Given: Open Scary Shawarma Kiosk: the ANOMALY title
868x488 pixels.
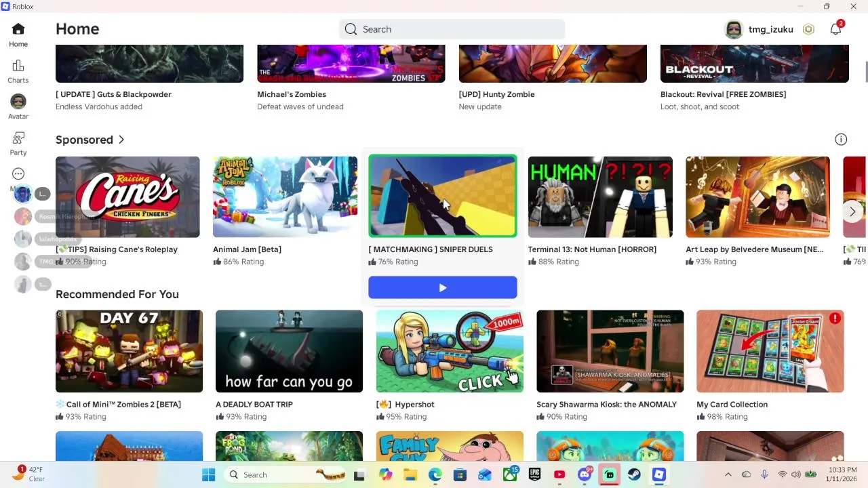Looking at the screenshot, I should point(606,404).
